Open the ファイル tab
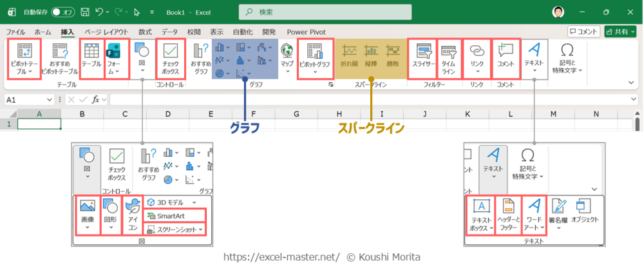This screenshot has height=263, width=644. coord(15,32)
